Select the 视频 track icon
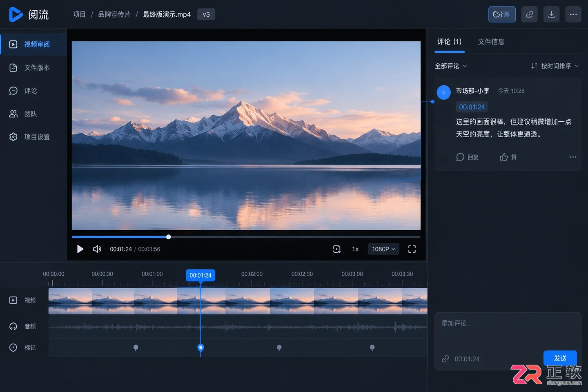588x392 pixels. 13,300
